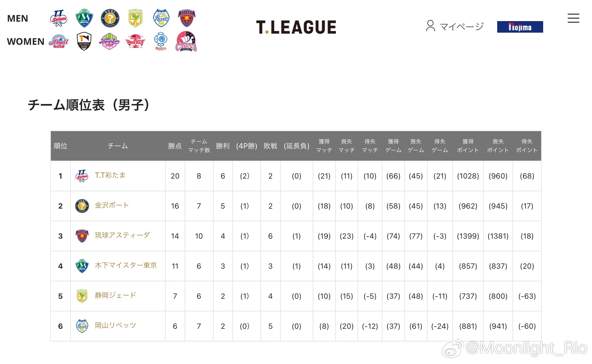The image size is (592, 364).
Task: Open the Kaguya Lyze Kyoto logo
Action: (110, 41)
